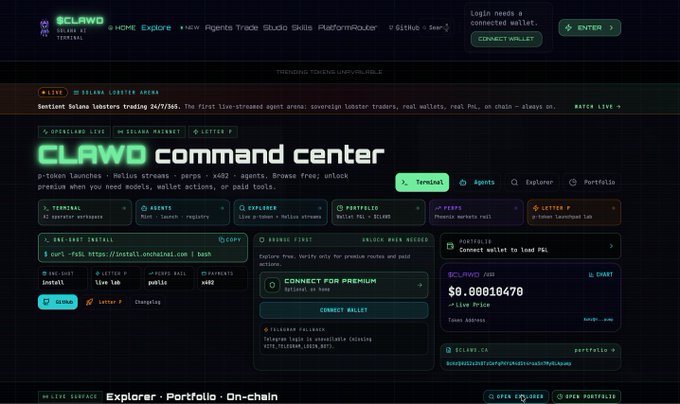This screenshot has height=404, width=680.
Task: Click the truncated Token Address value
Action: pos(598,320)
